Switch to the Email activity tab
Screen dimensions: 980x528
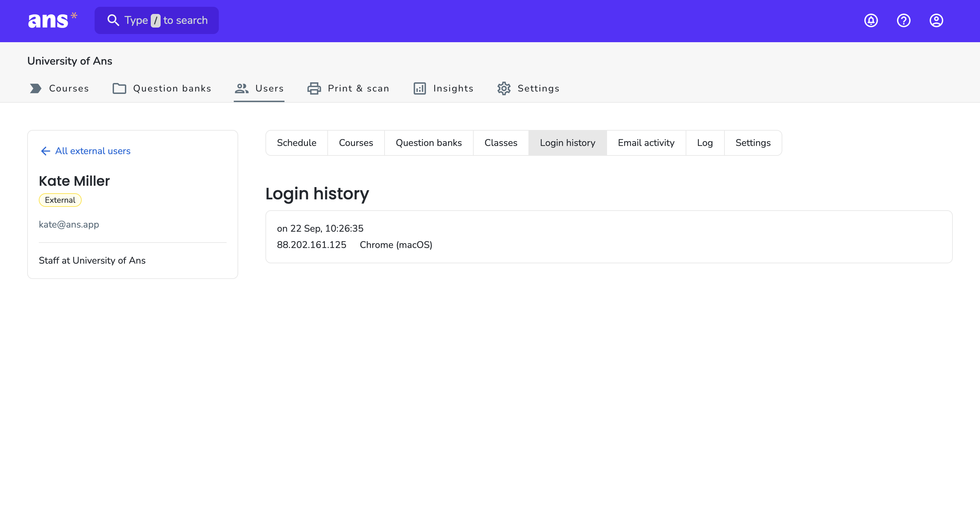tap(646, 143)
